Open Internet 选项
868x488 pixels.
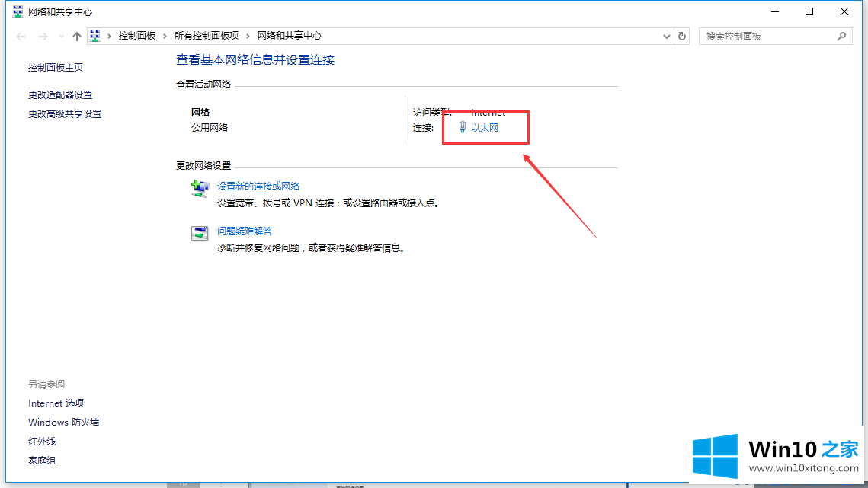(56, 403)
